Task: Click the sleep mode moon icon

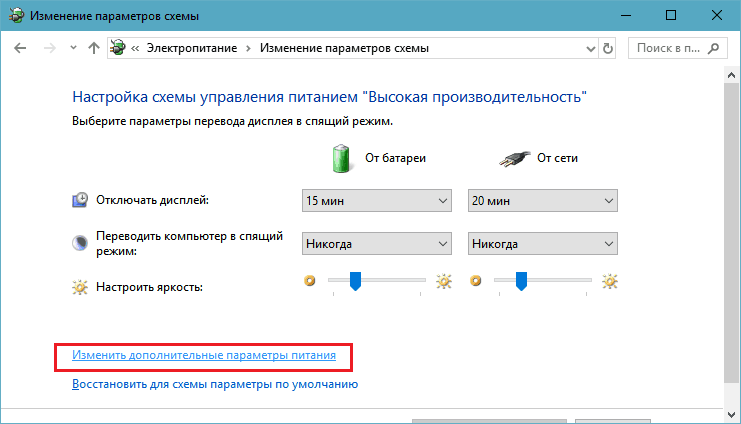Action: [80, 244]
